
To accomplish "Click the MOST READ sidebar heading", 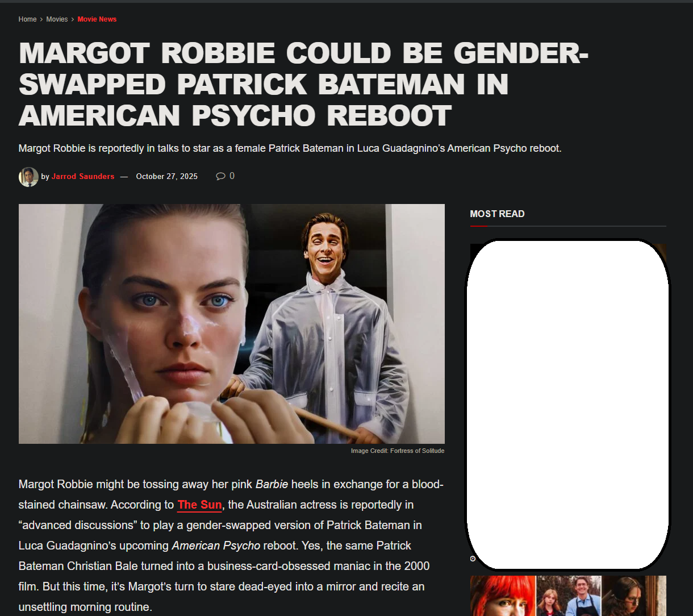I will point(497,214).
